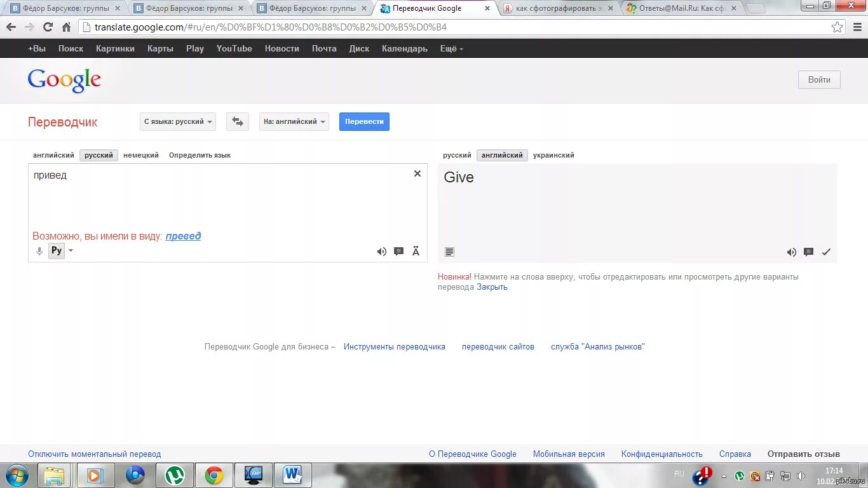Launch uTorrent from taskbar
Image resolution: width=868 pixels, height=488 pixels.
175,475
